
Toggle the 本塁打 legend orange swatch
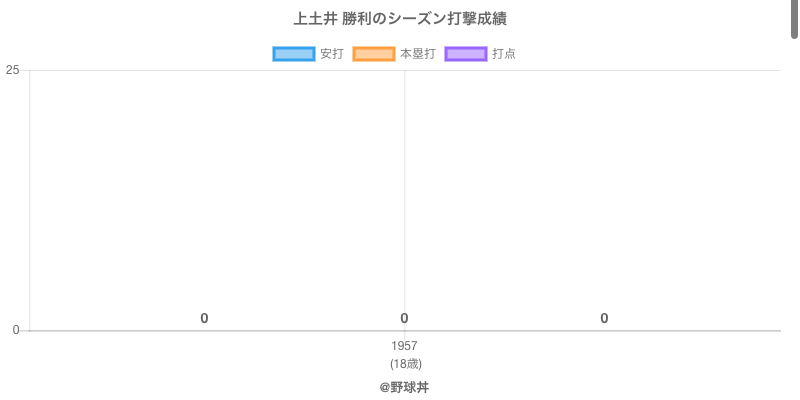coord(374,54)
